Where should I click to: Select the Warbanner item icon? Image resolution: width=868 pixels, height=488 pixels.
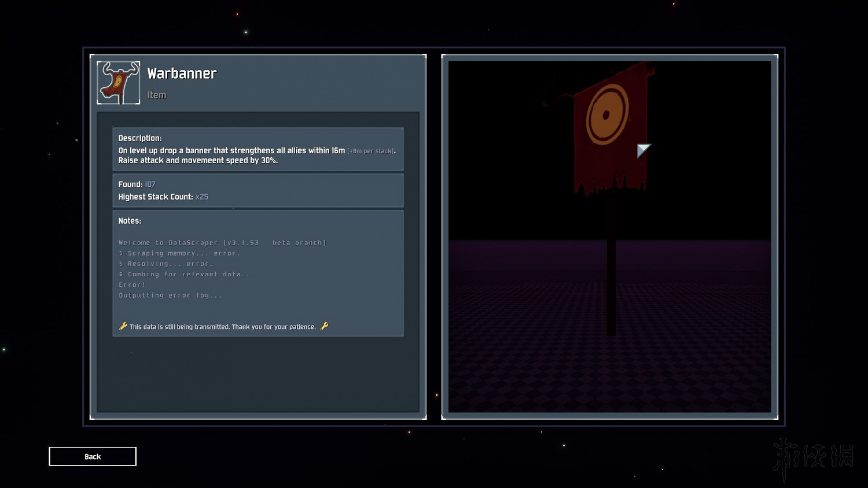point(119,83)
